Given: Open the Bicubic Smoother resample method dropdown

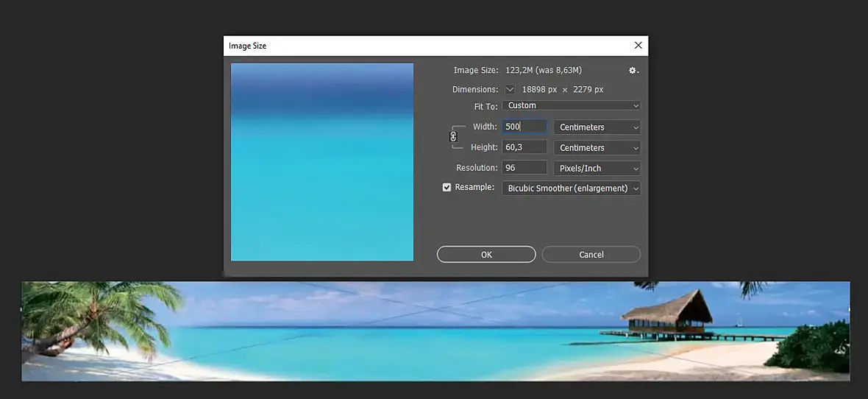Looking at the screenshot, I should click(x=572, y=188).
